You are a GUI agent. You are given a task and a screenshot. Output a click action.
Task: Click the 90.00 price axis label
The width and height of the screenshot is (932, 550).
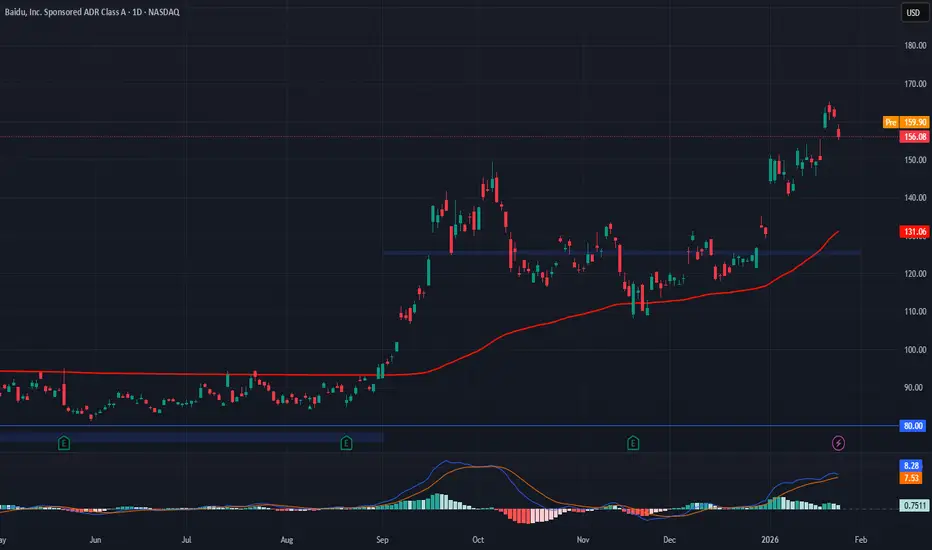(915, 388)
